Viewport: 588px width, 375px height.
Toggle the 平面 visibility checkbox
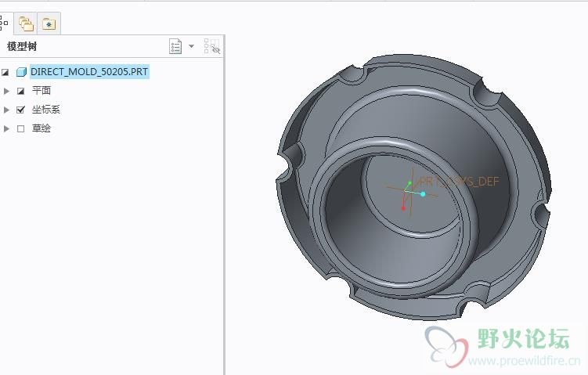21,91
